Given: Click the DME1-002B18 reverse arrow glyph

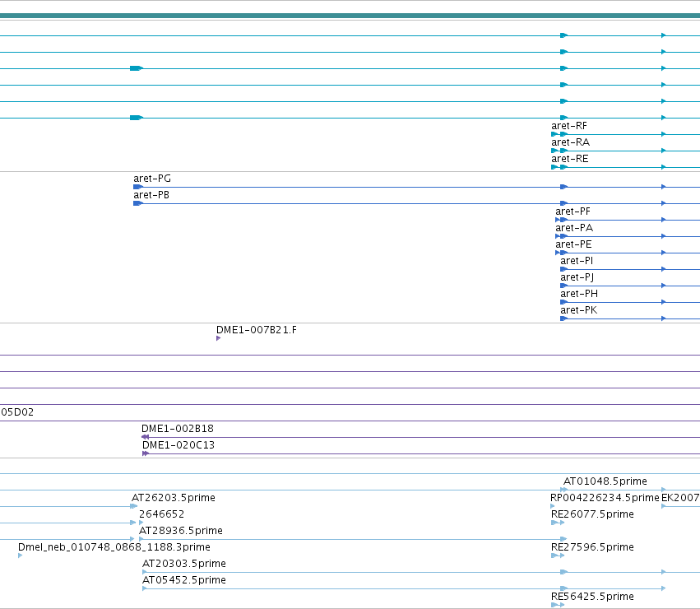Looking at the screenshot, I should pyautogui.click(x=145, y=437).
